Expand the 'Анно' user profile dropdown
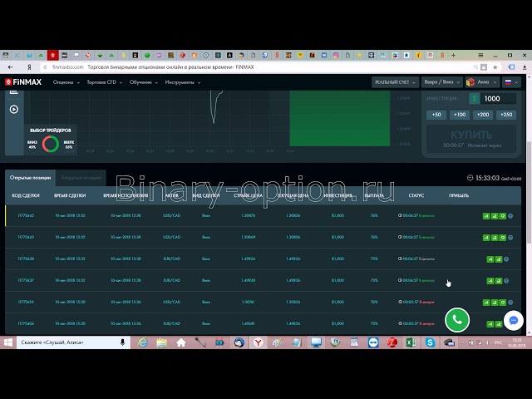 point(481,82)
